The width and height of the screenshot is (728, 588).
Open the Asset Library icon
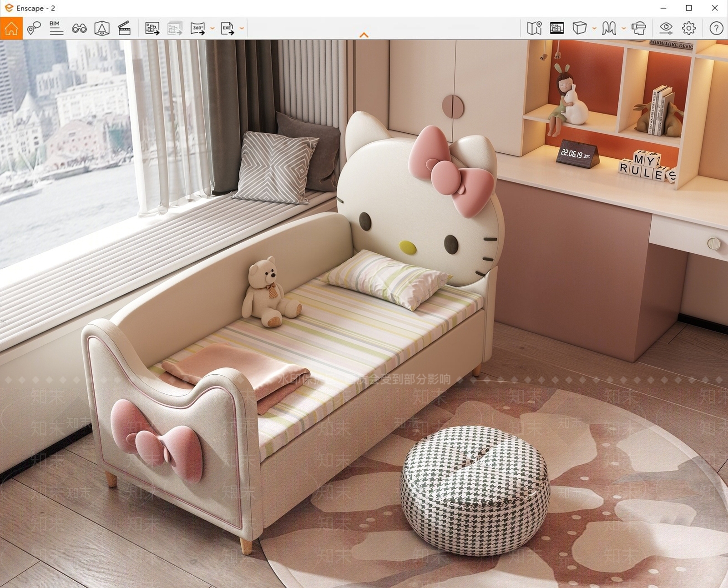pyautogui.click(x=557, y=28)
